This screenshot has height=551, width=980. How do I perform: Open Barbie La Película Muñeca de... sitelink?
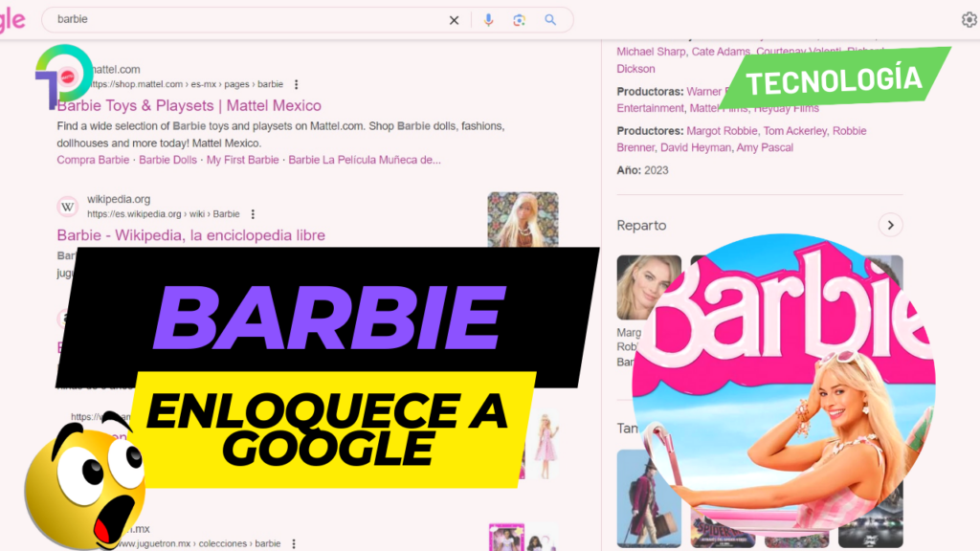pos(365,160)
